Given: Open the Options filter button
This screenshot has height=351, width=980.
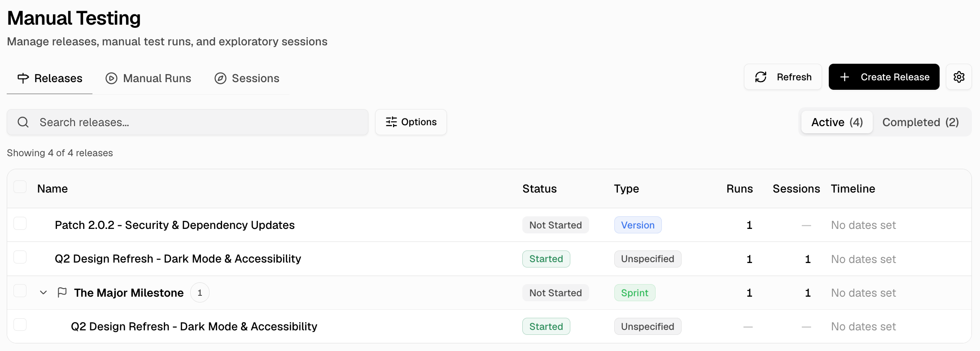Looking at the screenshot, I should (411, 122).
